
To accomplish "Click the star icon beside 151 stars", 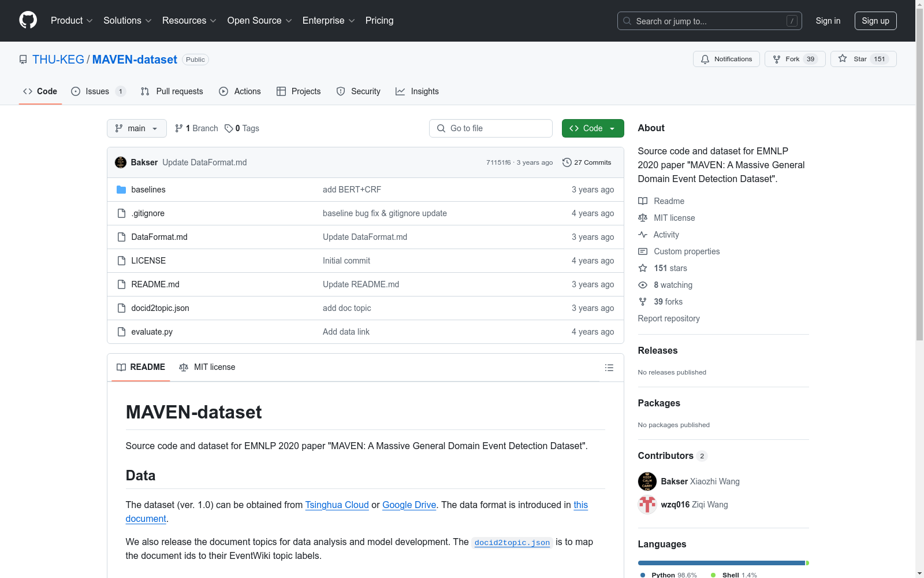I will 643,268.
